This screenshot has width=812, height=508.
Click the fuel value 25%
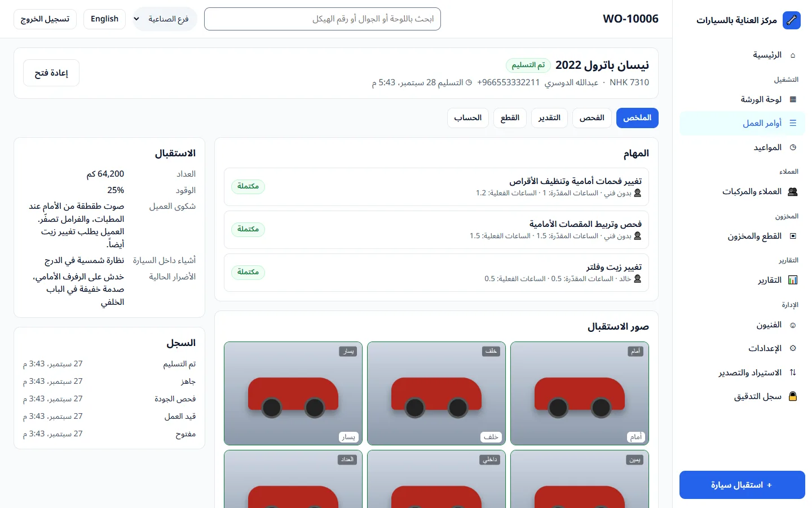[116, 190]
